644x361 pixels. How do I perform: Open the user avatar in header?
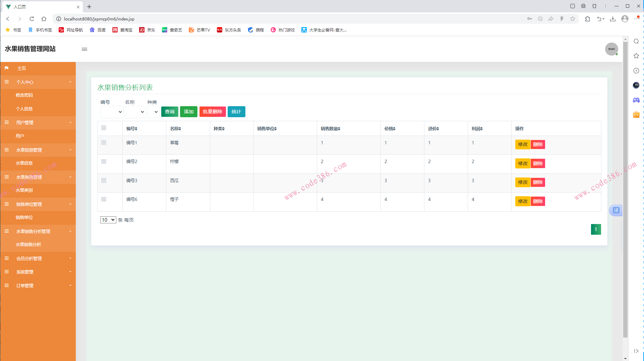click(x=611, y=49)
